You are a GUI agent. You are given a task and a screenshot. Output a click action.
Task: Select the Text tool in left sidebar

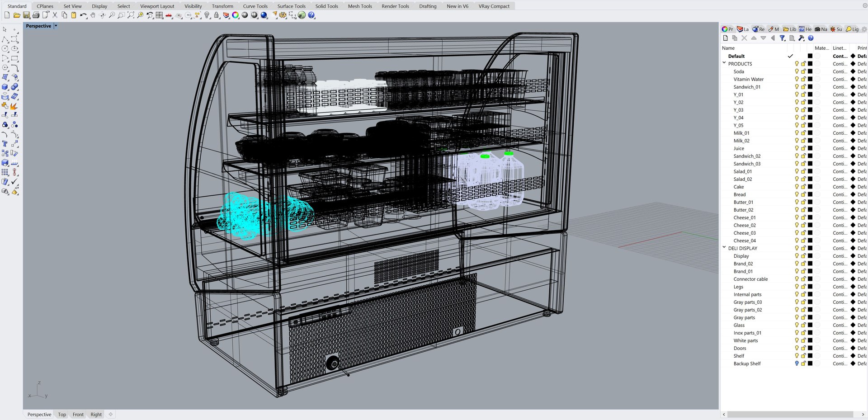[5, 144]
